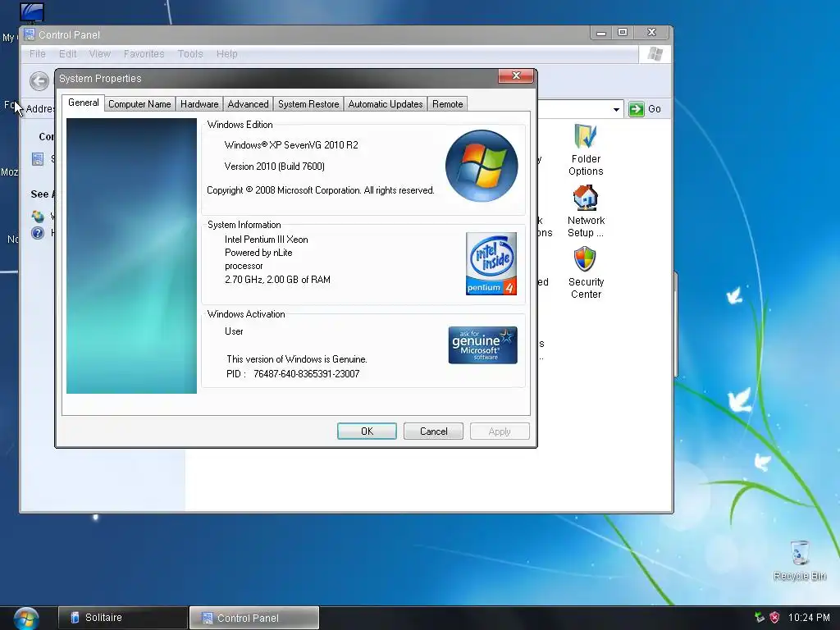Click OK in System Properties
The height and width of the screenshot is (630, 840).
click(x=367, y=431)
